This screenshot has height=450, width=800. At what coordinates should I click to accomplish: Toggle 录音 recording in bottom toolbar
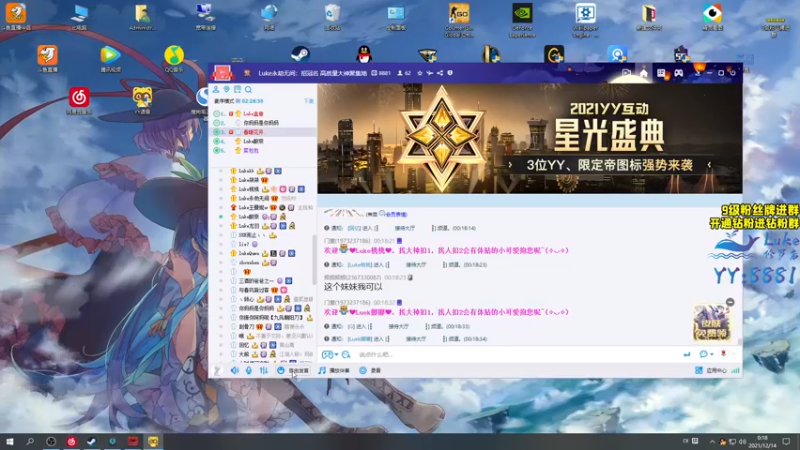370,370
